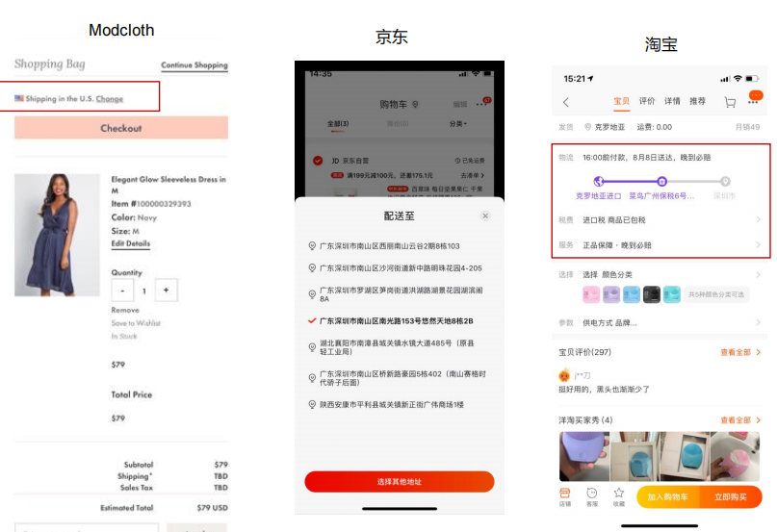Decrease dress quantity with minus button
The image size is (777, 532).
122,291
